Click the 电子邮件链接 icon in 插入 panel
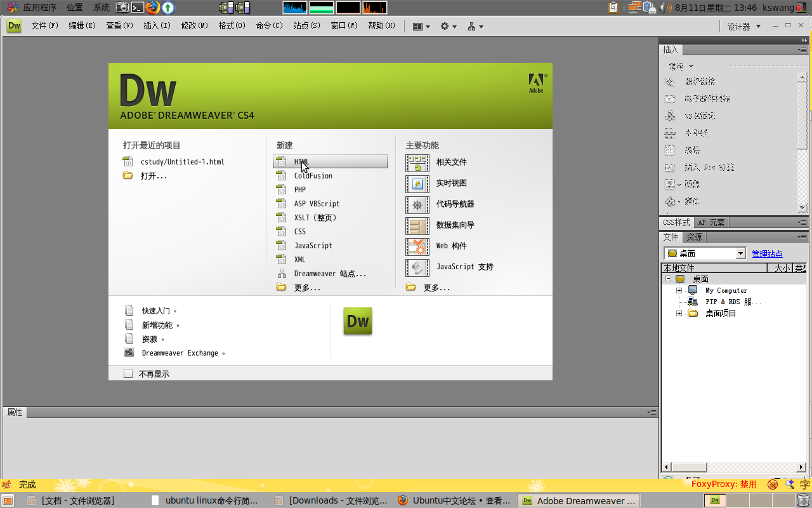 (669, 99)
